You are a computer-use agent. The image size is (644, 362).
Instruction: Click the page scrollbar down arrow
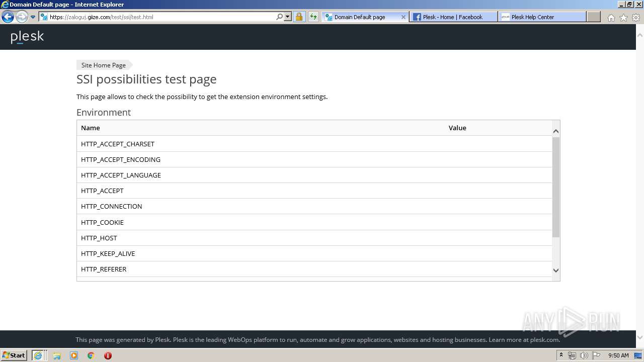(640, 337)
